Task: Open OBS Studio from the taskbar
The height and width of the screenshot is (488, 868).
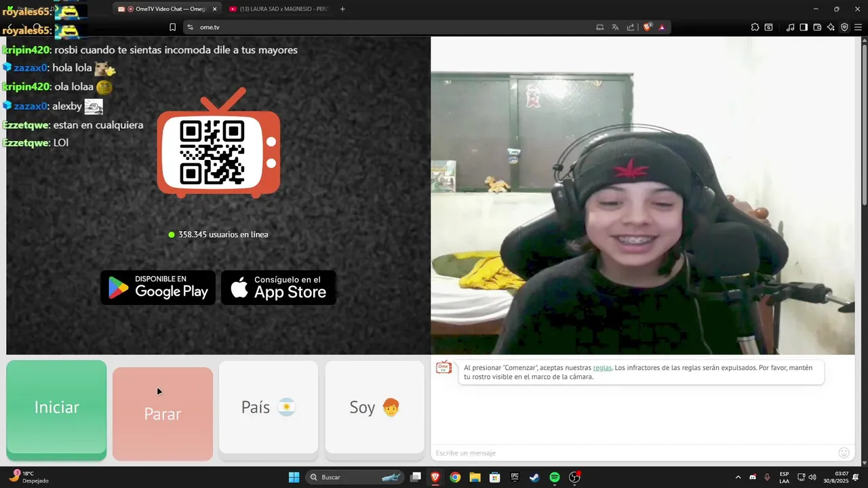Action: coord(574,477)
